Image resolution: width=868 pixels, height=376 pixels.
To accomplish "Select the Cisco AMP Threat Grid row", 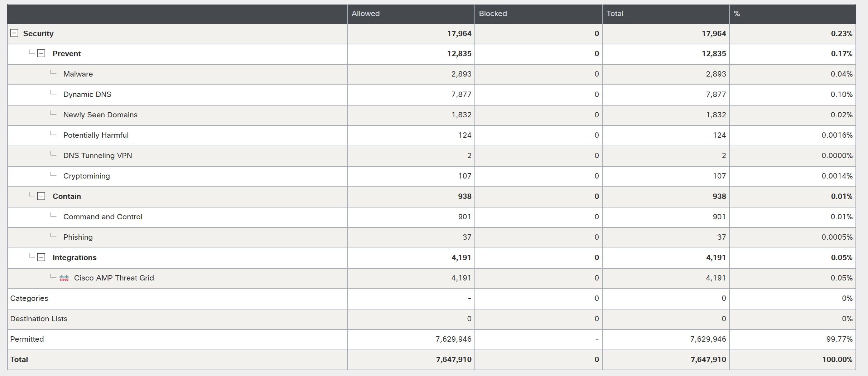I will tap(114, 278).
